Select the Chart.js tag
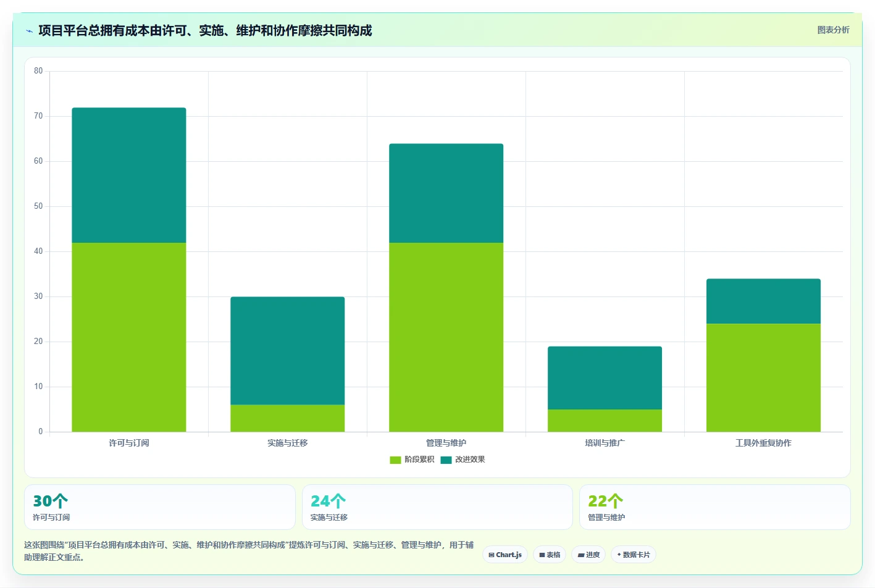 coord(505,555)
